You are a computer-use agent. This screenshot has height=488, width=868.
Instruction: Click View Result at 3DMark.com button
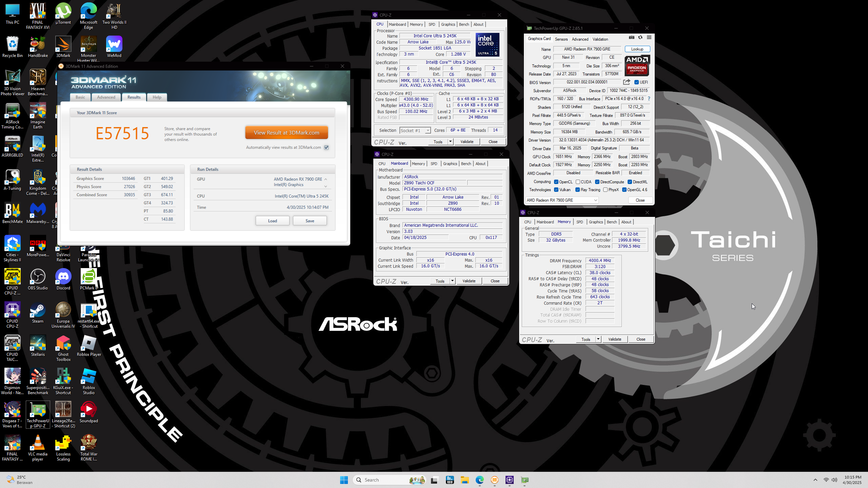(287, 133)
